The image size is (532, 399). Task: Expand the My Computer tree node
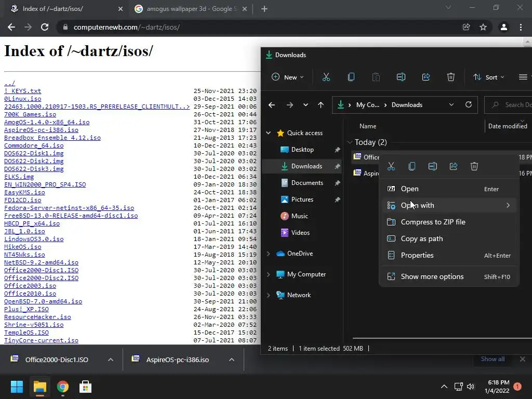tap(269, 274)
